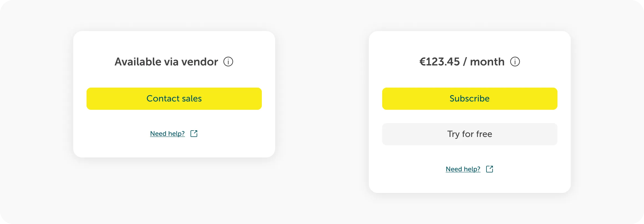The width and height of the screenshot is (644, 224).
Task: Click the external-link icon in the vendor card
Action: pyautogui.click(x=194, y=134)
